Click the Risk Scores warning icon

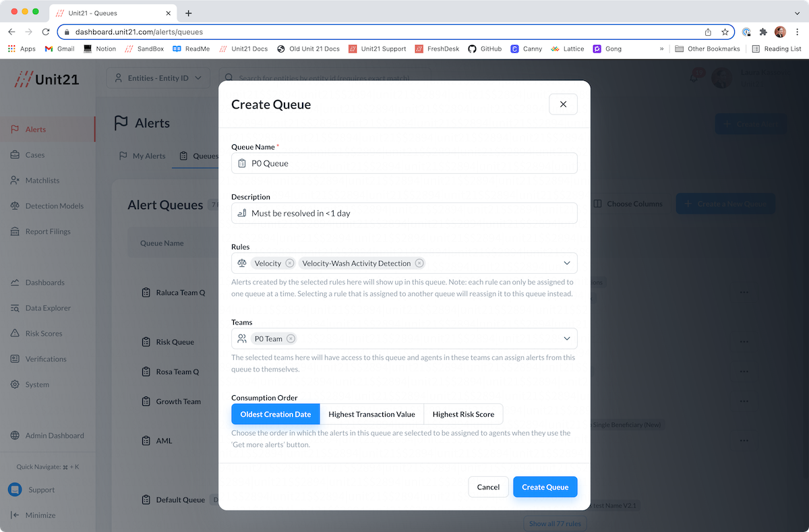point(15,334)
